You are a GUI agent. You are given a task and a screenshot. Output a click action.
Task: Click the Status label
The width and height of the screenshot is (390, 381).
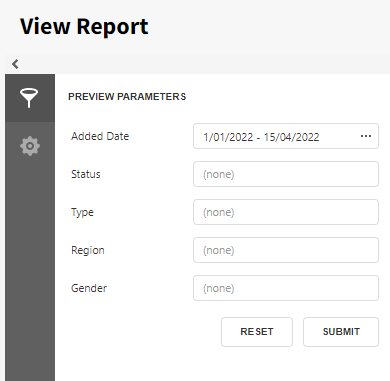pos(86,174)
